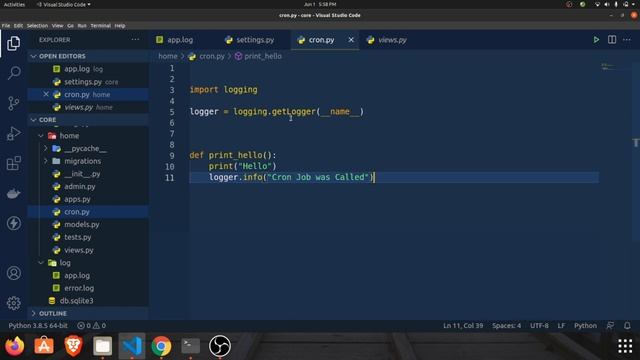Open Terminal from the dock

[x=190, y=346]
